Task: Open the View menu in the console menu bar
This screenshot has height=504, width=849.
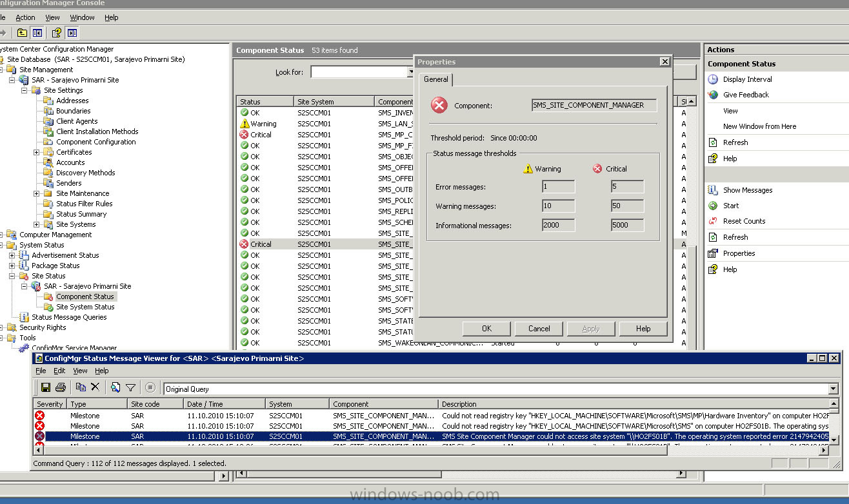Action: click(52, 17)
